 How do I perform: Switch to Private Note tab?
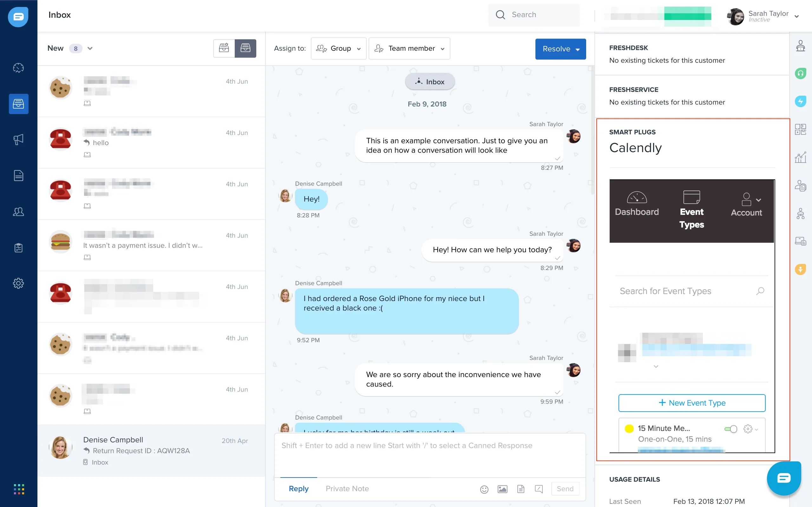coord(348,488)
